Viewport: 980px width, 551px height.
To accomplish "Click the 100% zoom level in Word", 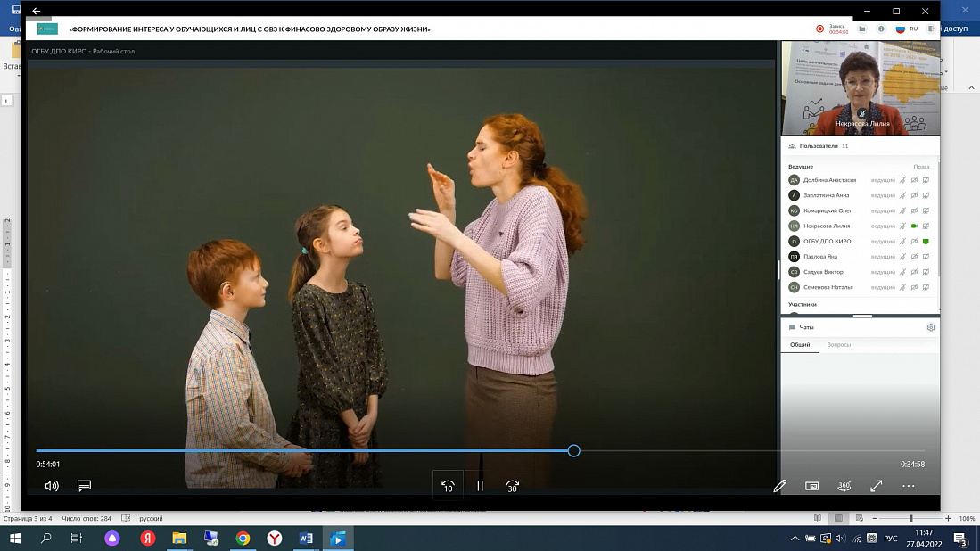I will tap(967, 519).
